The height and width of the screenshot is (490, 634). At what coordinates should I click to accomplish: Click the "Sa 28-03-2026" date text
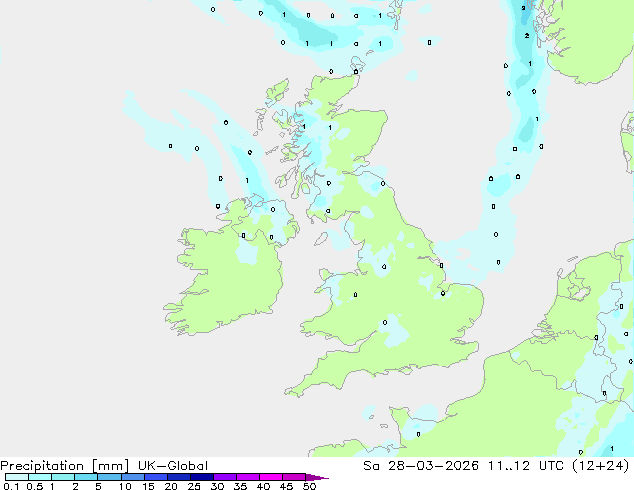[x=421, y=466]
